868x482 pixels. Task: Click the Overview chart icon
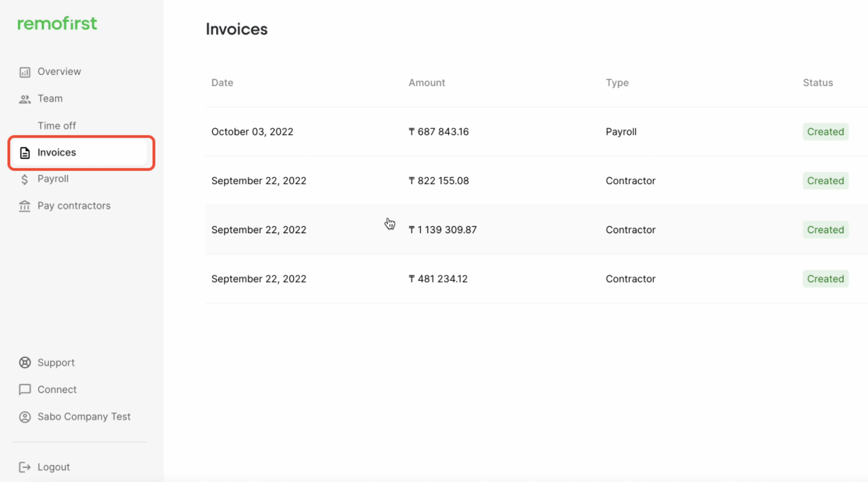(25, 72)
